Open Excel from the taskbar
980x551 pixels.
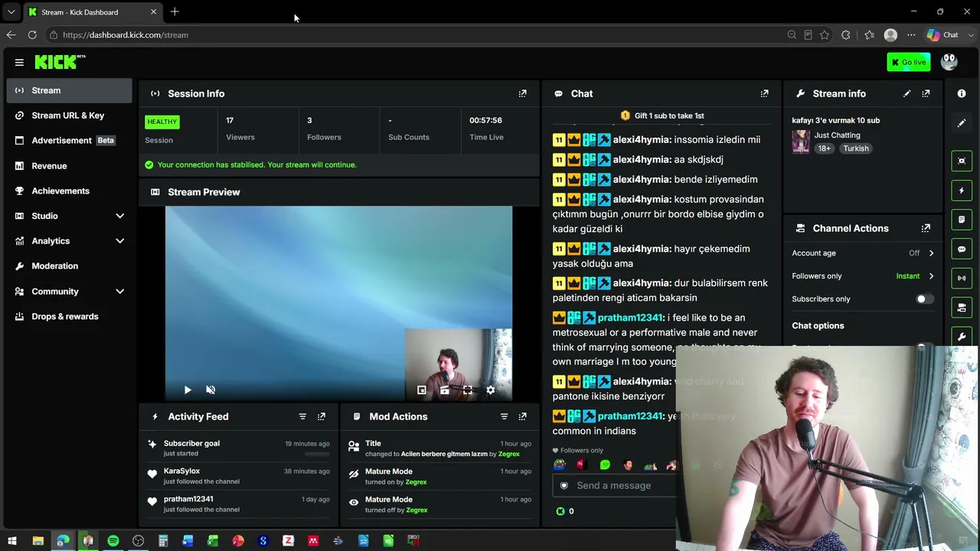click(x=213, y=541)
